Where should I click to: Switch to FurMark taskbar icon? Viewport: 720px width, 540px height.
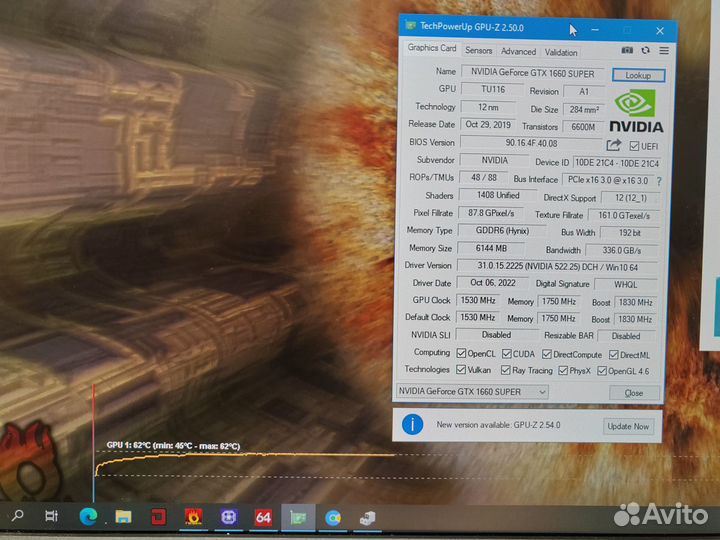(193, 517)
